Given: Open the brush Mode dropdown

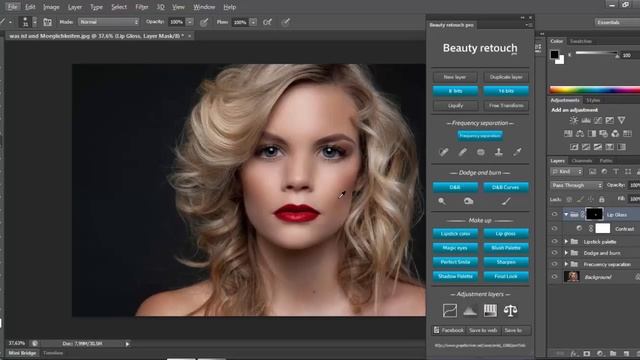Looking at the screenshot, I should [x=109, y=22].
